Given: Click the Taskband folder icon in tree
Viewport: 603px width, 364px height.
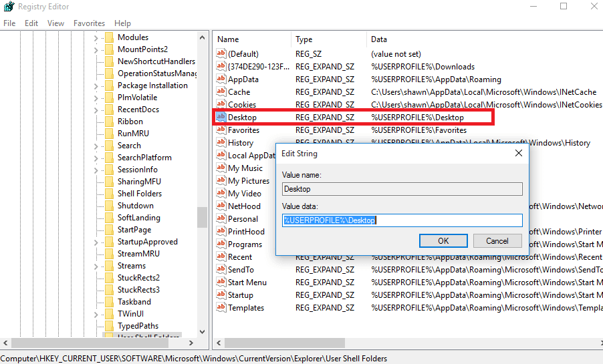Looking at the screenshot, I should 108,302.
